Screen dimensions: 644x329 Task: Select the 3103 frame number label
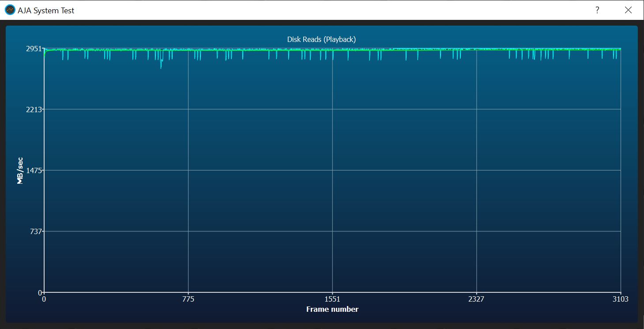coord(621,299)
